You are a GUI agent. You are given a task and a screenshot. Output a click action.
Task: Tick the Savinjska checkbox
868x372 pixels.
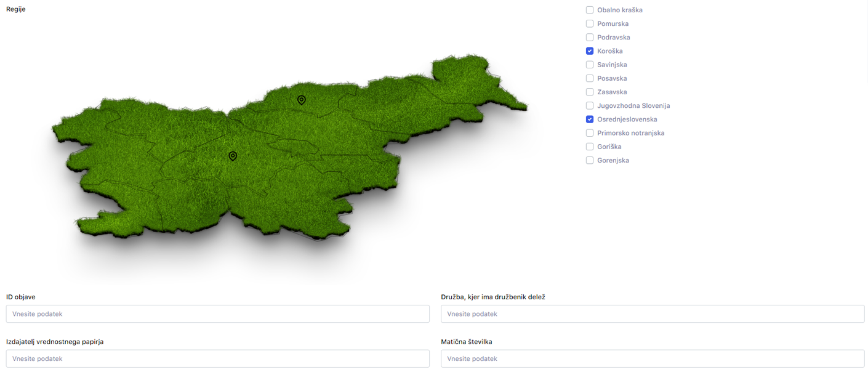(590, 65)
